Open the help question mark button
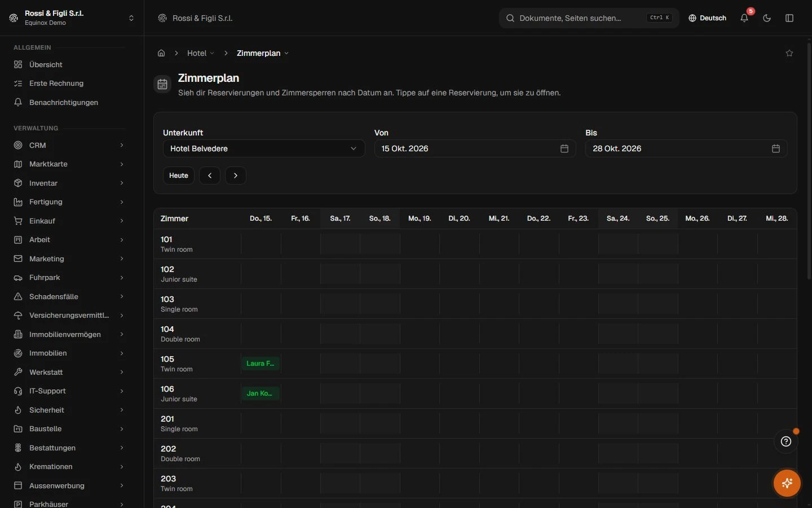This screenshot has height=508, width=812. [x=786, y=441]
